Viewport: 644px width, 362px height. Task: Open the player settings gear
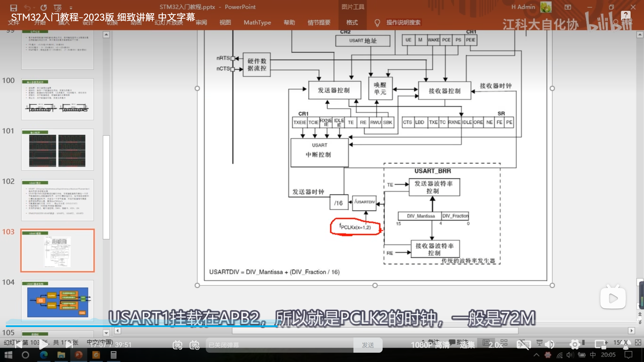[x=575, y=344]
